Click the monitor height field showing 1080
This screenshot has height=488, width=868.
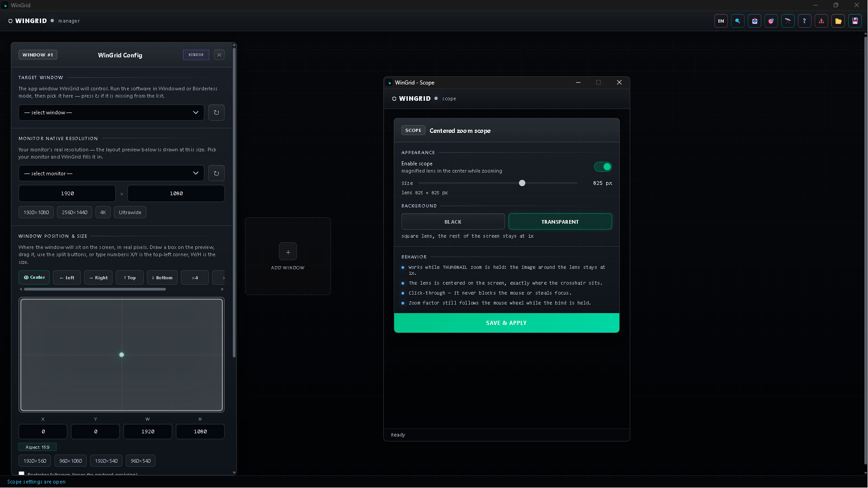176,193
